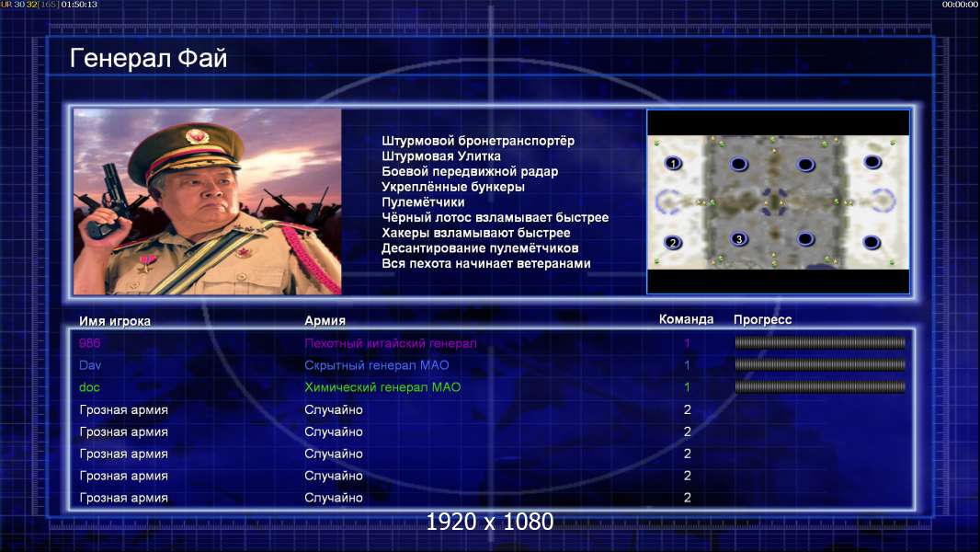The height and width of the screenshot is (552, 980).
Task: Click 'Скрытный генерал МАО' army entry
Action: (x=377, y=365)
